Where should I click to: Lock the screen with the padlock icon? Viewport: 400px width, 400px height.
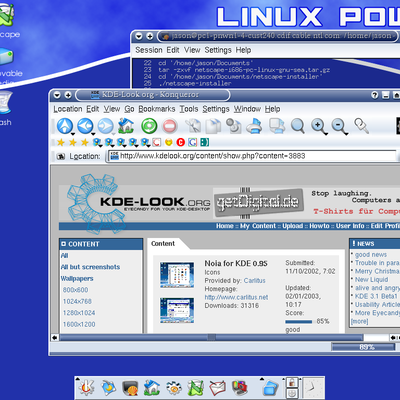[292, 382]
